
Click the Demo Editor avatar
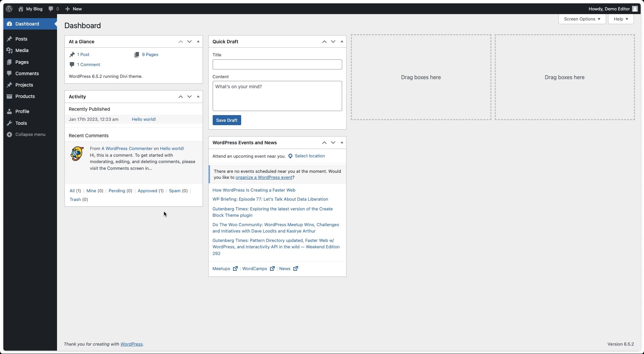coord(635,9)
